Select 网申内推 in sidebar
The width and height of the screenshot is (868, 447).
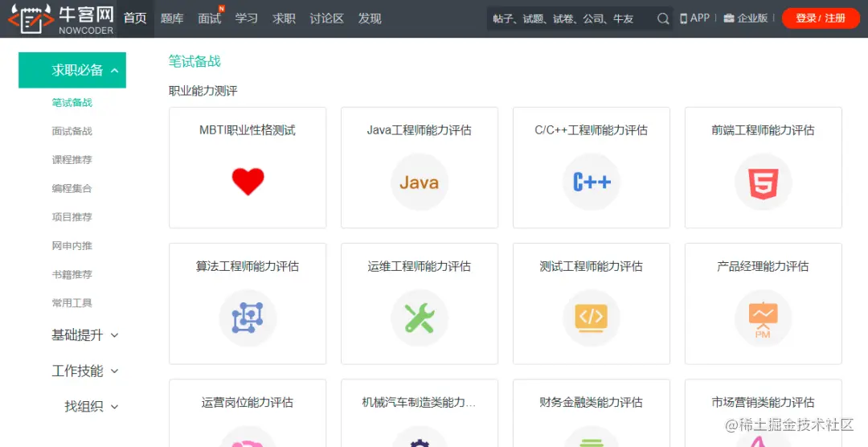coord(72,245)
